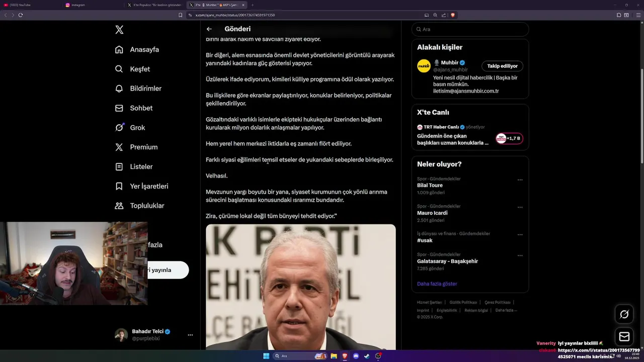Switch to YouTube browser tab

coord(31,5)
